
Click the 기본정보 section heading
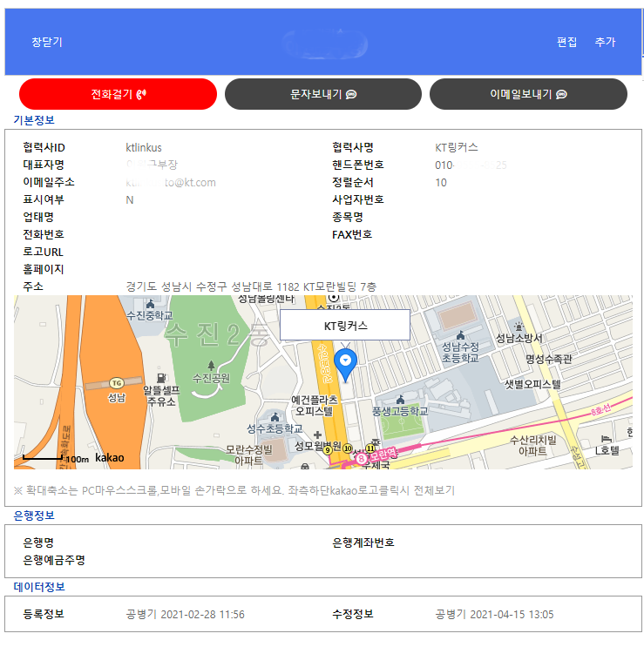[x=34, y=120]
